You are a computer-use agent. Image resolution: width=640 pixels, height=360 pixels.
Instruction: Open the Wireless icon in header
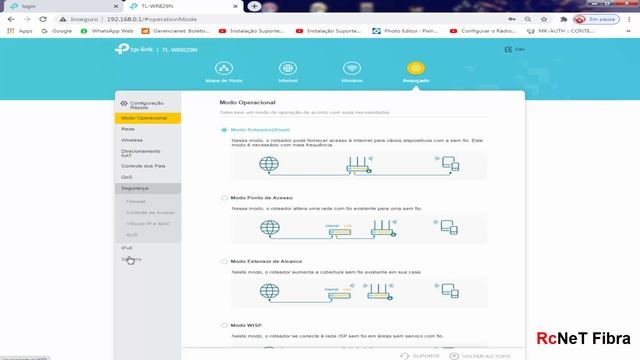pos(352,68)
